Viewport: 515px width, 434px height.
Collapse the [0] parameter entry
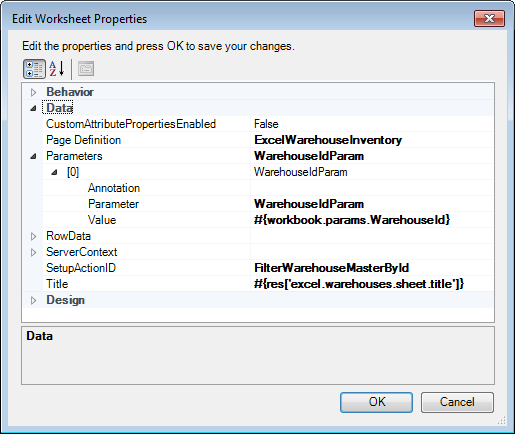pyautogui.click(x=54, y=172)
